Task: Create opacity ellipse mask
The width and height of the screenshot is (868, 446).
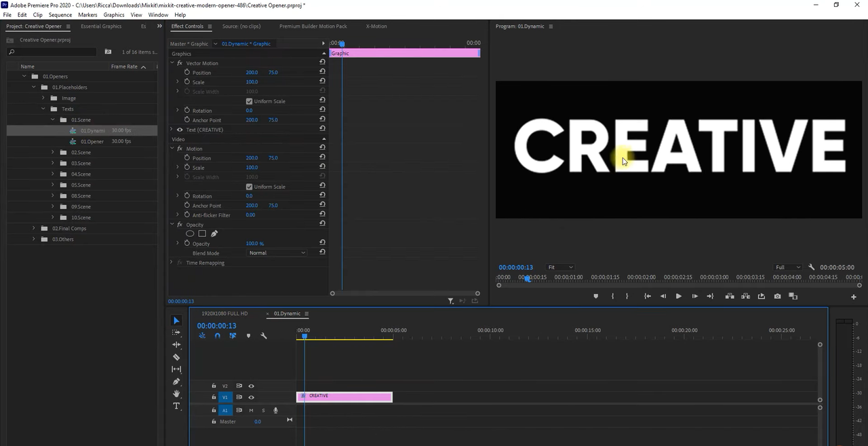Action: (x=190, y=234)
